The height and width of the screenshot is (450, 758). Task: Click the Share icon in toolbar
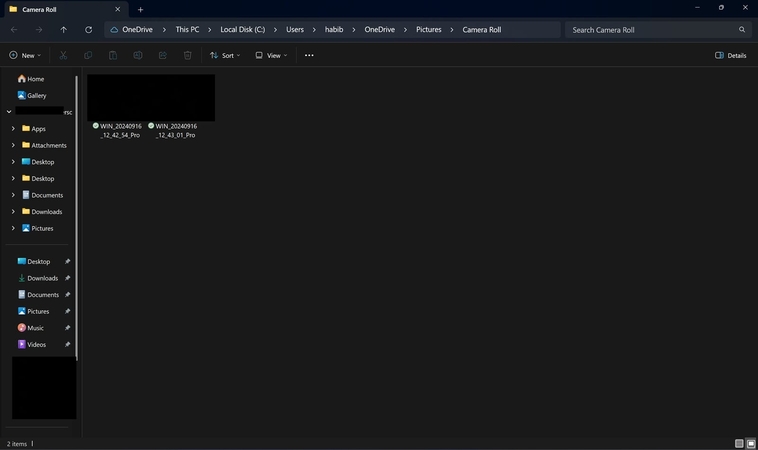click(x=162, y=56)
